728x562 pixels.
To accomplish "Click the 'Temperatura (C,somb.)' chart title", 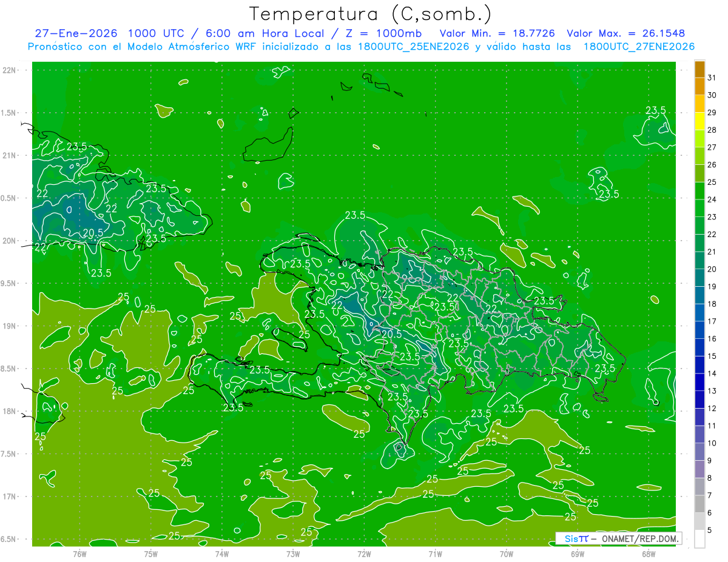I will click(x=371, y=14).
